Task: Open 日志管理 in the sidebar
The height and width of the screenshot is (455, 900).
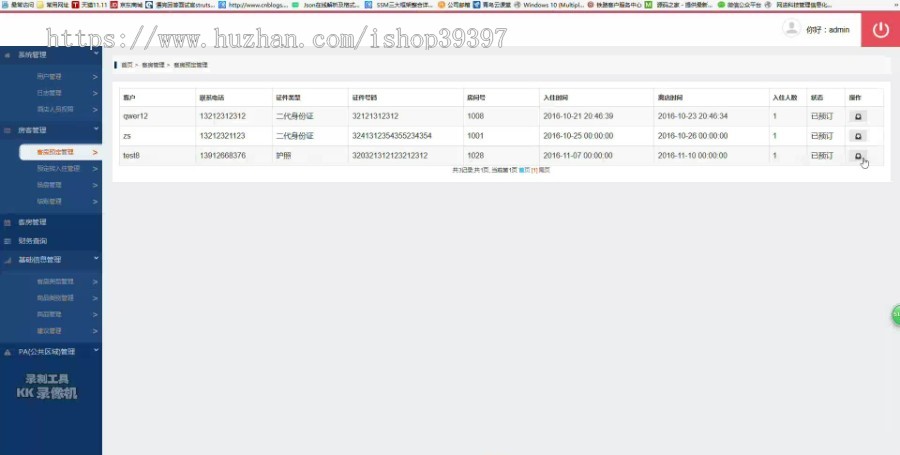Action: [x=49, y=93]
